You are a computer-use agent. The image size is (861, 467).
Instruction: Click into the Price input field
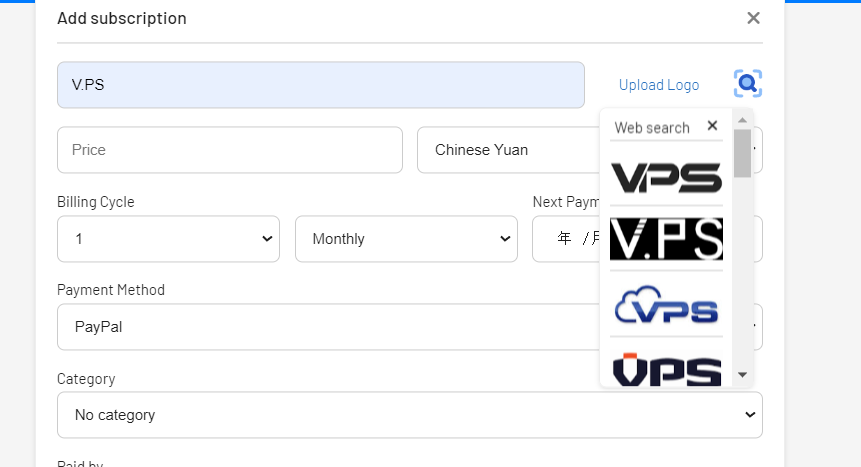coord(230,150)
